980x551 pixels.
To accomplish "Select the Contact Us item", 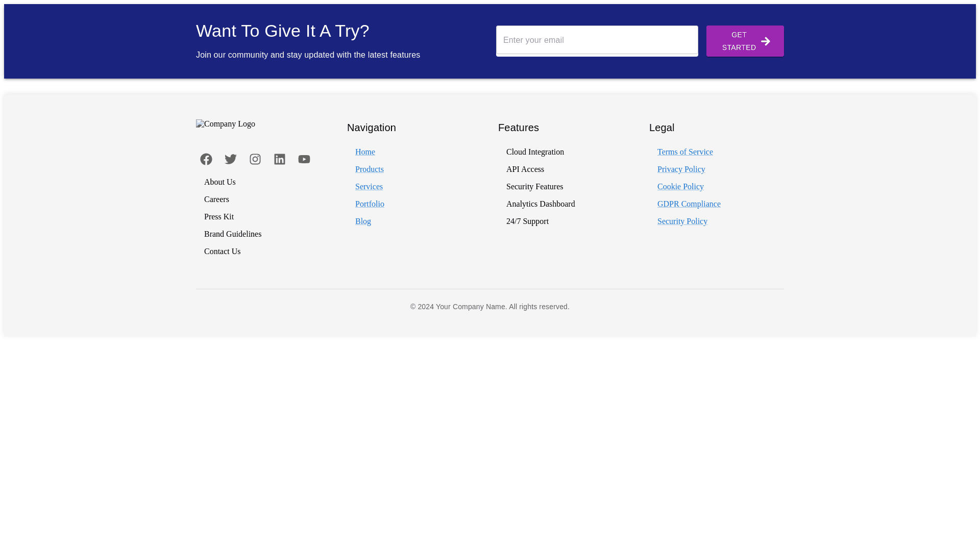I will tap(222, 252).
